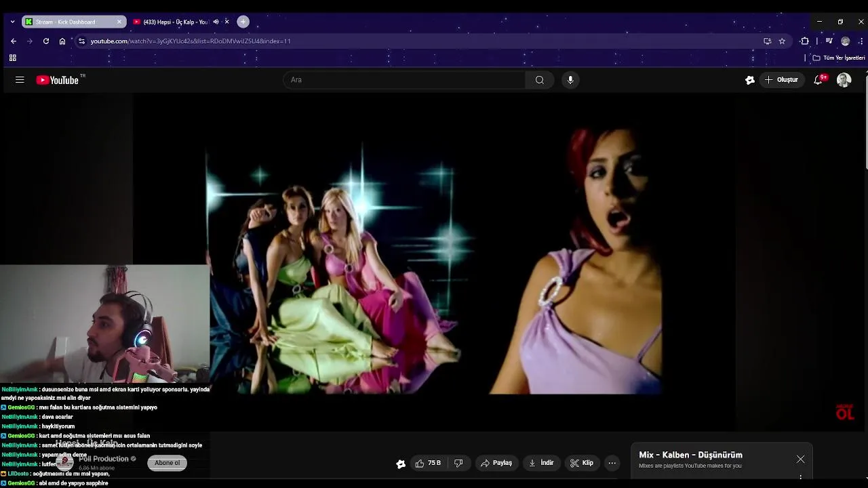Open the tab search dropdown arrow
The height and width of the screenshot is (488, 868).
point(12,22)
